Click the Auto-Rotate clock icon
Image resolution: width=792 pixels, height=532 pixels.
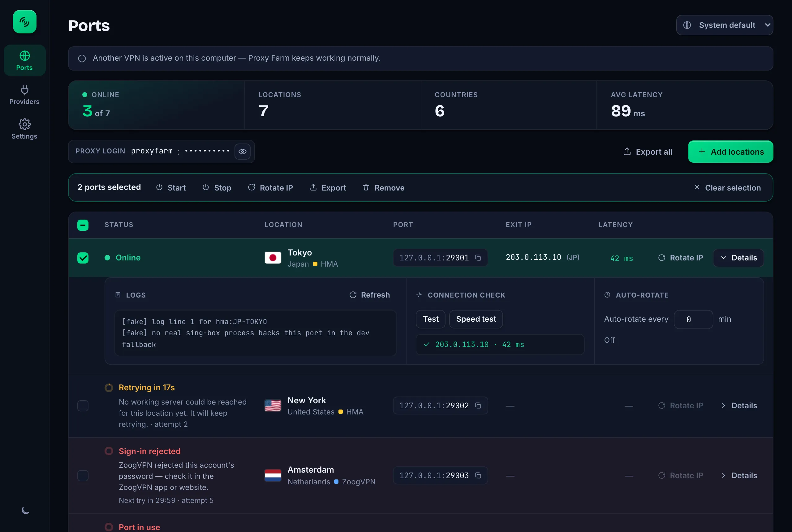pos(607,295)
